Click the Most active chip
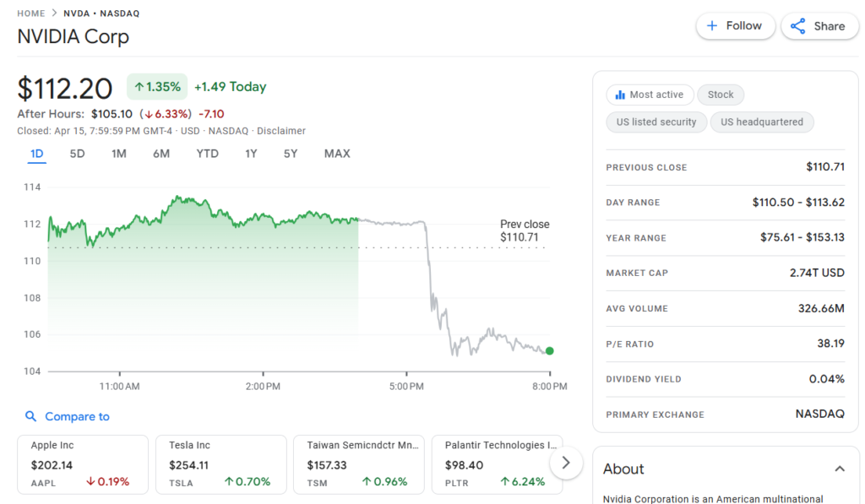 (650, 95)
